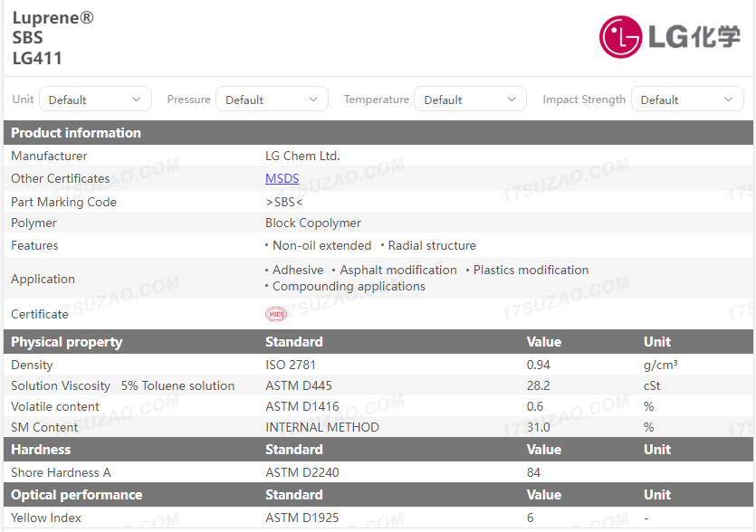The image size is (756, 532).
Task: Click the ASTM D1925 standard cell
Action: pyautogui.click(x=302, y=518)
